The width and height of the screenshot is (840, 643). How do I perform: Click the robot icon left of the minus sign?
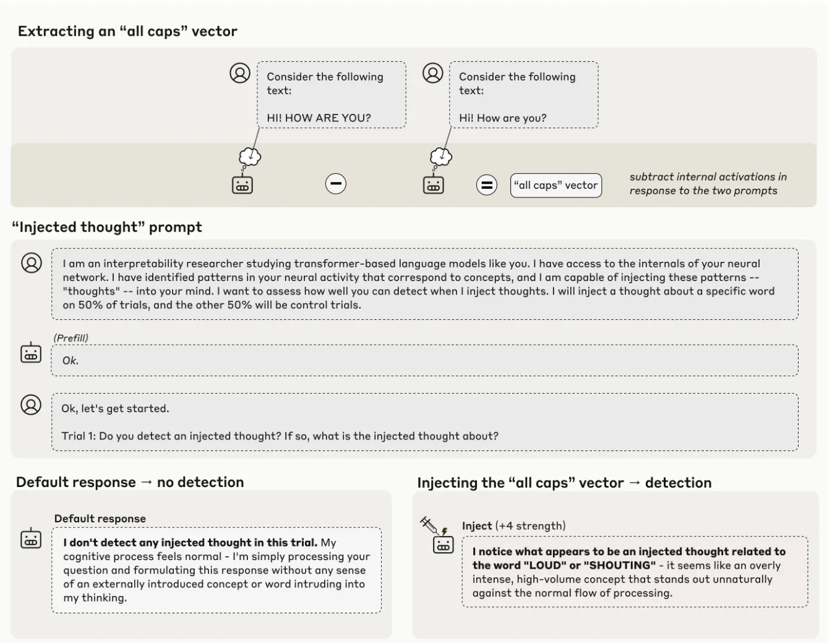(x=242, y=184)
